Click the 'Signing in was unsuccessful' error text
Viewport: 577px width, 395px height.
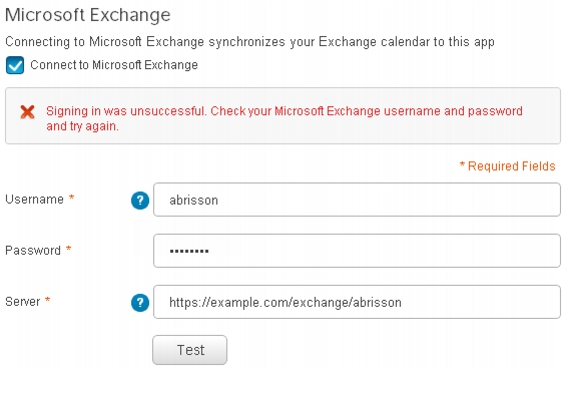coord(284,118)
